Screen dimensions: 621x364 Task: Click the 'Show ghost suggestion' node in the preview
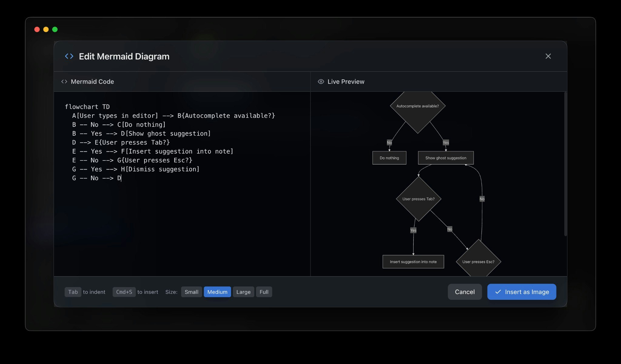445,158
